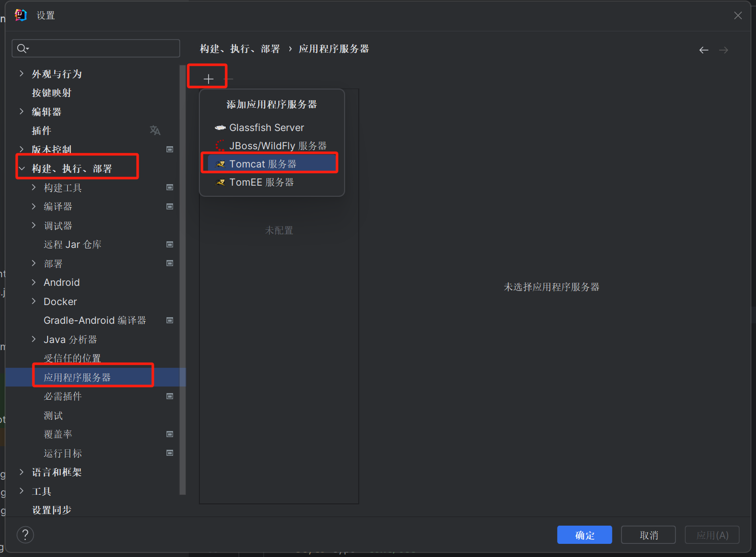
Task: Expand the Docker node
Action: [33, 301]
